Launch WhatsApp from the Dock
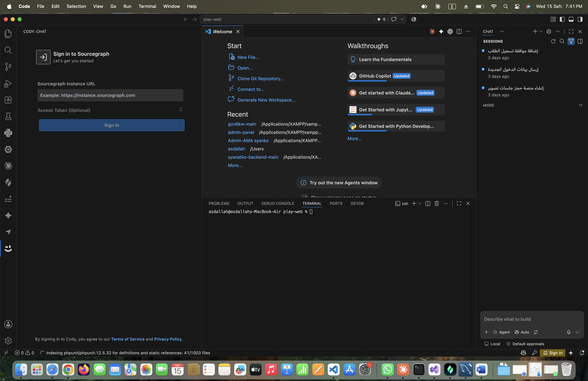 387,370
